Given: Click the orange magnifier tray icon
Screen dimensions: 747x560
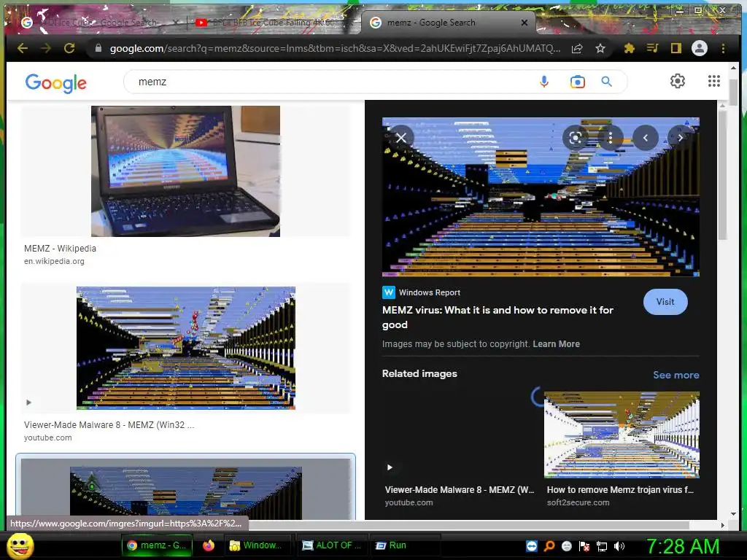Looking at the screenshot, I should tap(549, 546).
